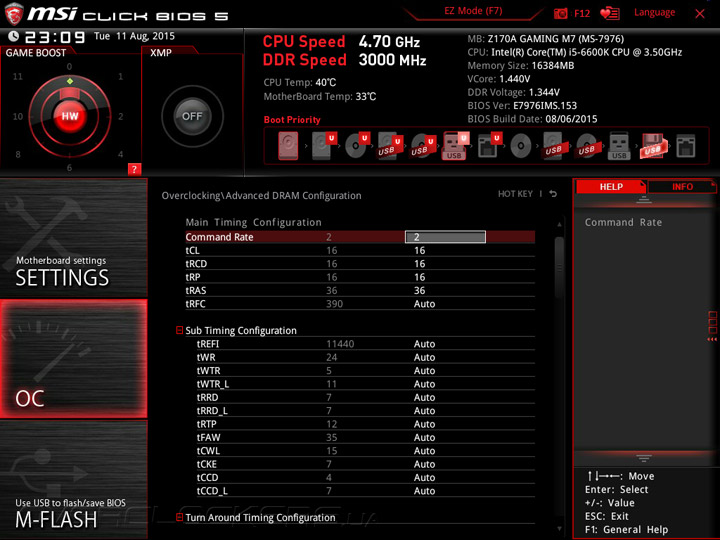Select the tCKE row label
This screenshot has width=720, height=540.
click(x=207, y=464)
